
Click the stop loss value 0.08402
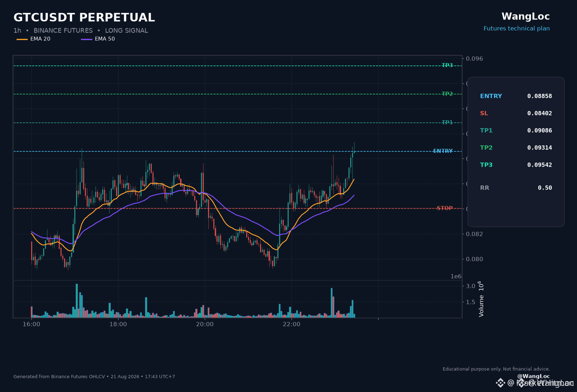(540, 113)
